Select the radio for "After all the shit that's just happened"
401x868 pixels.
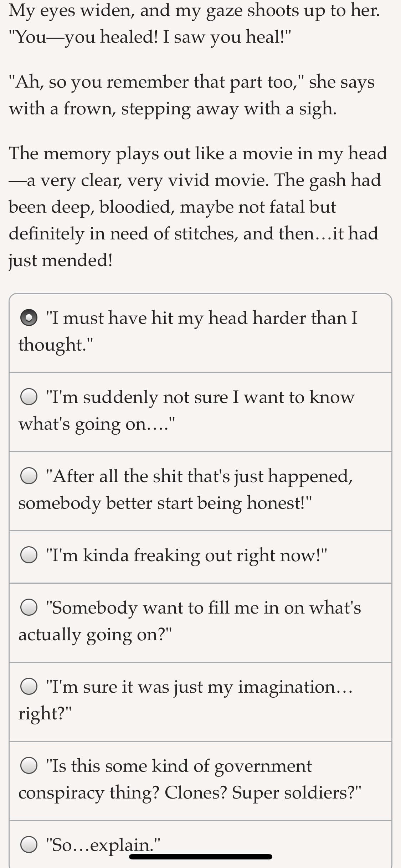click(29, 476)
